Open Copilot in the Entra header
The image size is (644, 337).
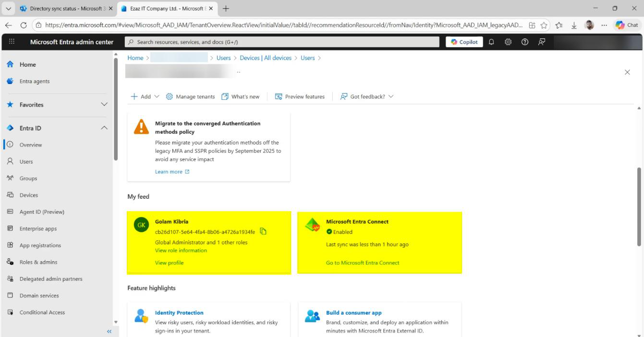tap(464, 42)
